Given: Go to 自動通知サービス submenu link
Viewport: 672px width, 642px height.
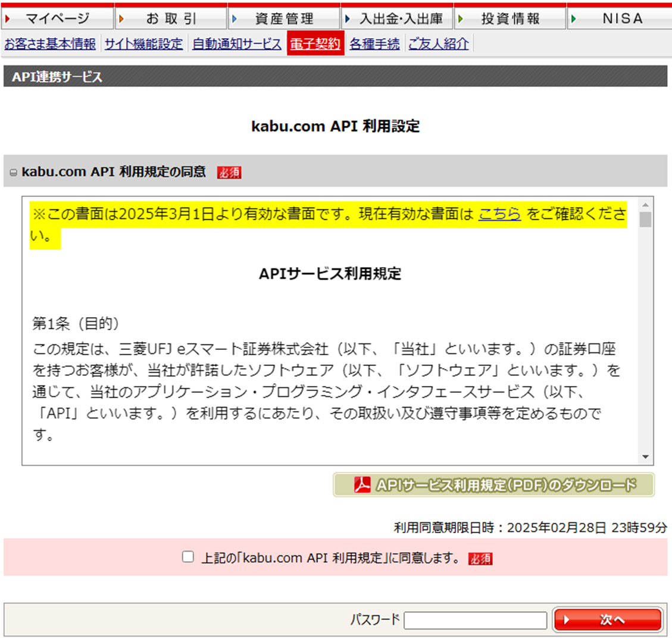Looking at the screenshot, I should point(236,43).
